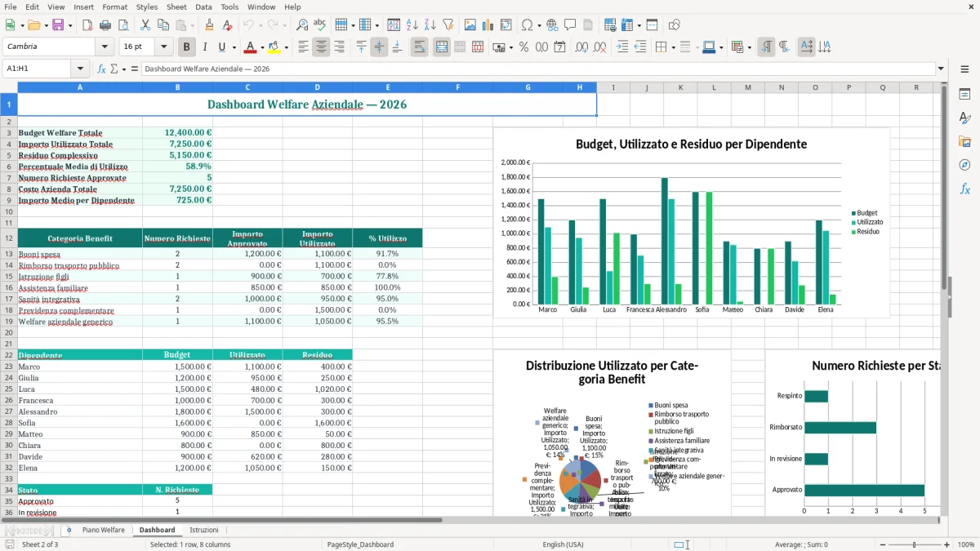The image size is (980, 551).
Task: Open sidebar Navigator panel
Action: [964, 165]
